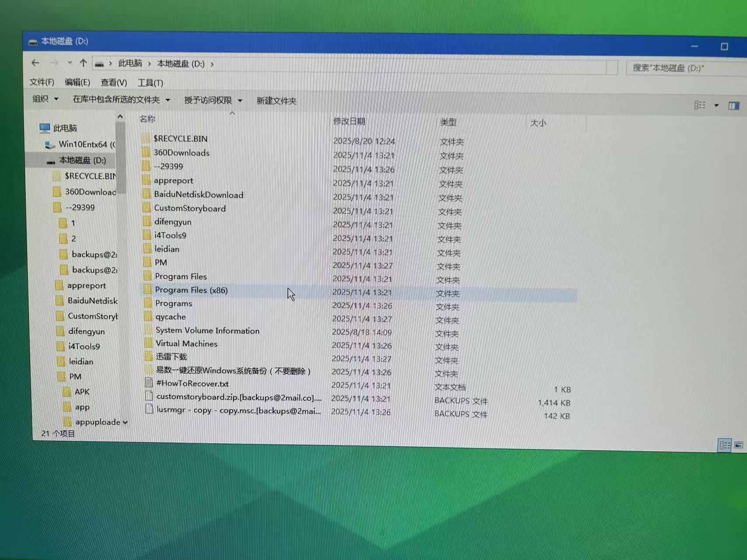Screen dimensions: 747x560
Task: Toggle the preview pane icon
Action: pyautogui.click(x=733, y=105)
